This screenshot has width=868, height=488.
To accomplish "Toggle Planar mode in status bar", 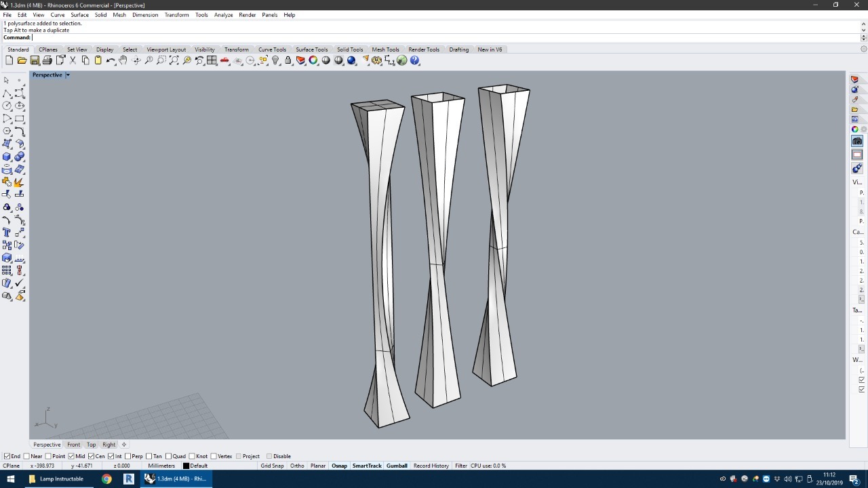I will click(318, 466).
